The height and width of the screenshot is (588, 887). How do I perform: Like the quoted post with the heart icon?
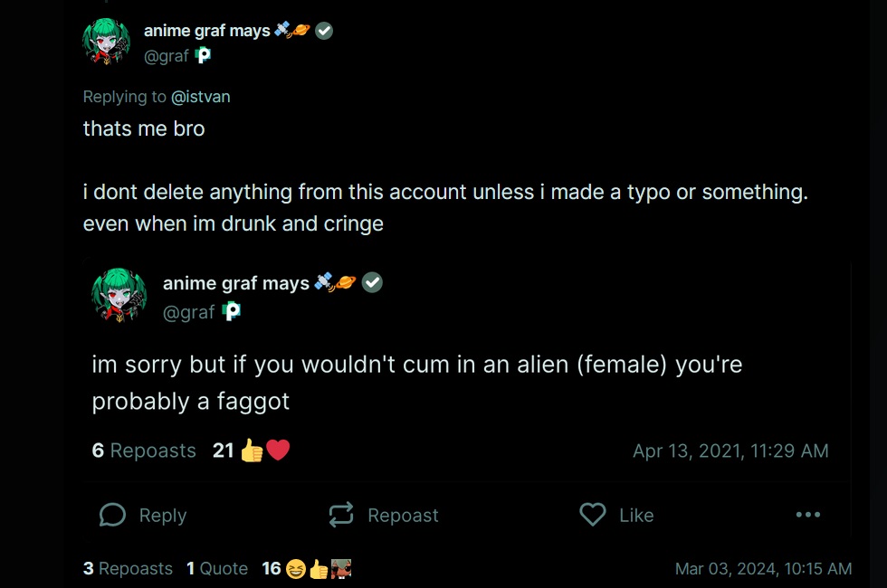click(593, 515)
